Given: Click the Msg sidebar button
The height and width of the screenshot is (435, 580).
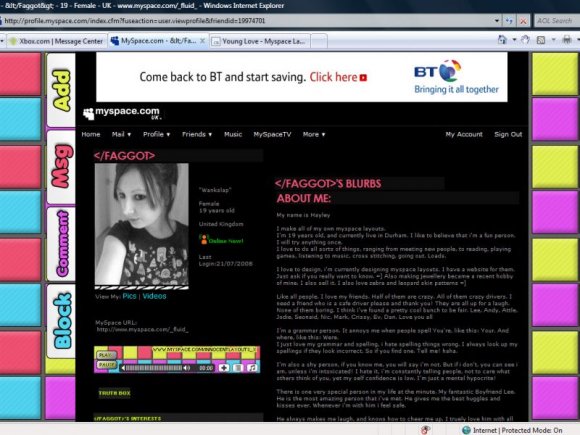Looking at the screenshot, I should coord(61,167).
